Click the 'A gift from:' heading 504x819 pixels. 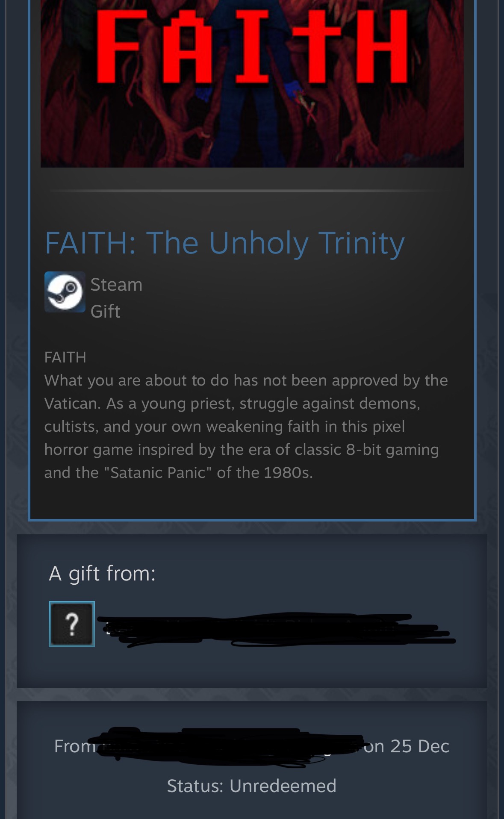103,574
